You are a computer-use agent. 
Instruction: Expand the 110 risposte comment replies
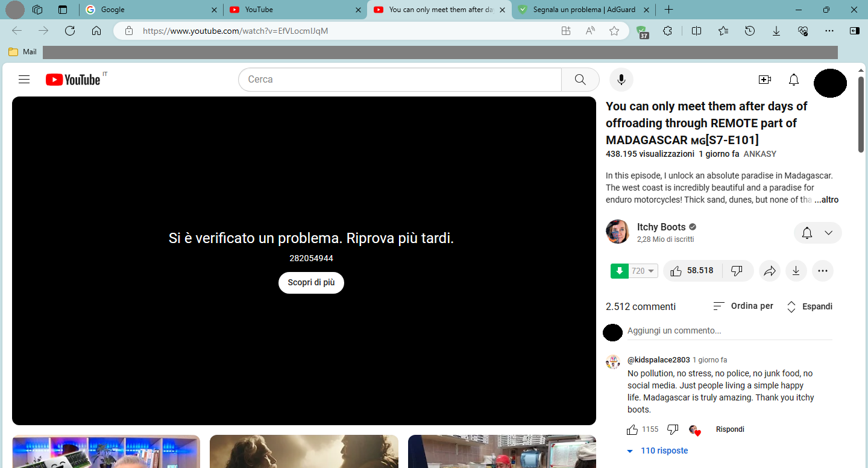657,451
